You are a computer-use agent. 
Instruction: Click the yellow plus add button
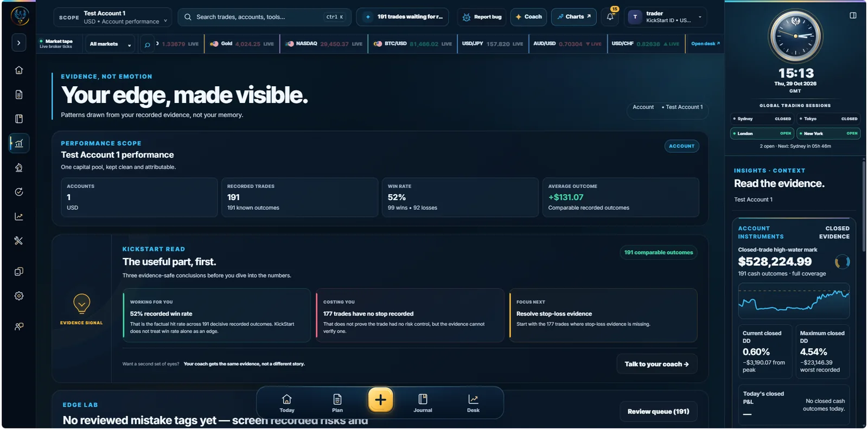[x=380, y=400]
